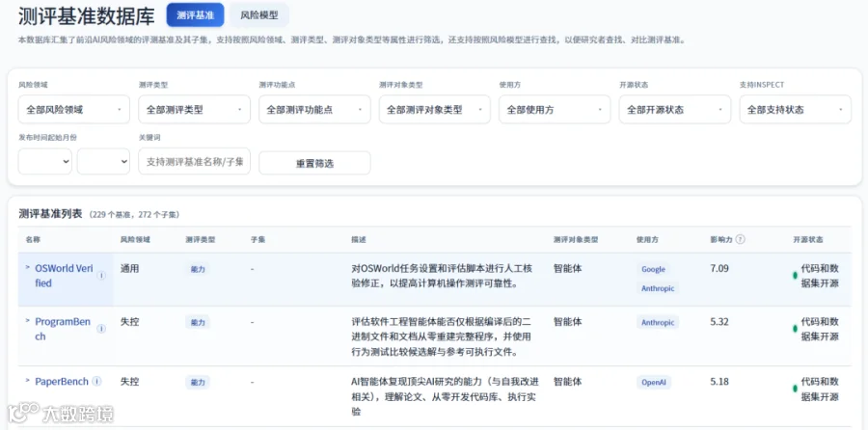The width and height of the screenshot is (868, 430).
Task: Open the 全部风险领域 dropdown
Action: pos(74,110)
